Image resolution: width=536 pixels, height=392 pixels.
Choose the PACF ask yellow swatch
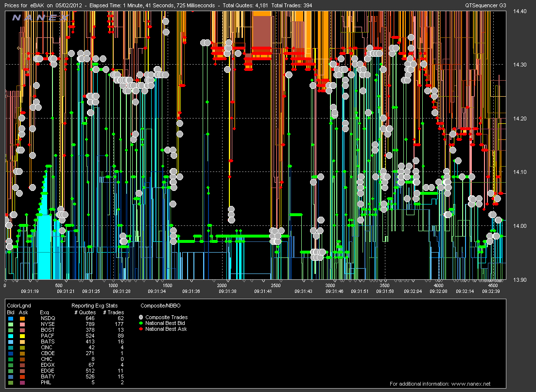click(22, 336)
